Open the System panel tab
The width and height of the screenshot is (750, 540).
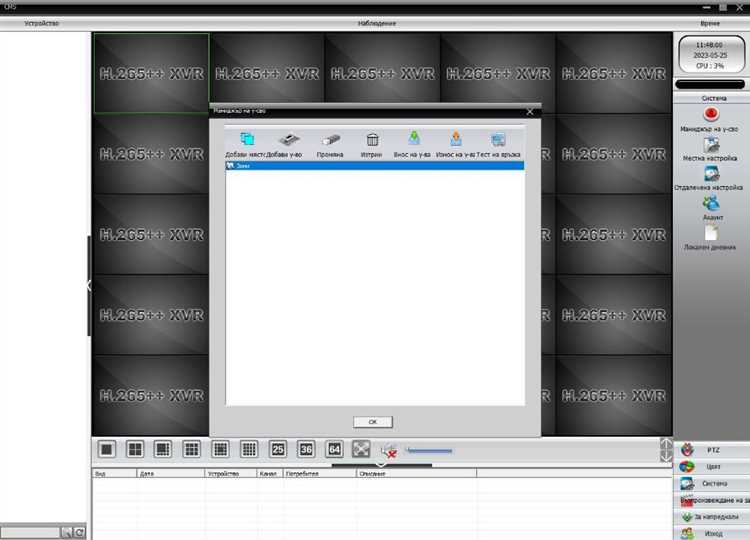tap(712, 484)
